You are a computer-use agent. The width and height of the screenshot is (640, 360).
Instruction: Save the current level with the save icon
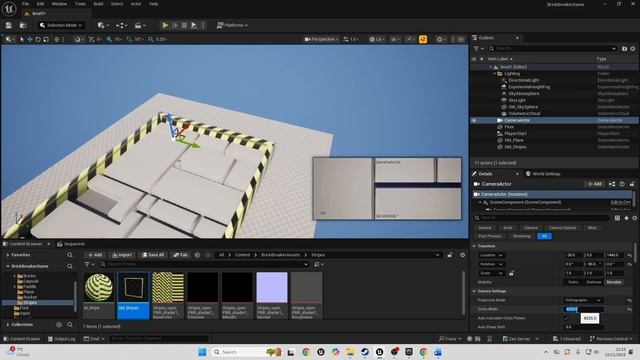[x=9, y=25]
